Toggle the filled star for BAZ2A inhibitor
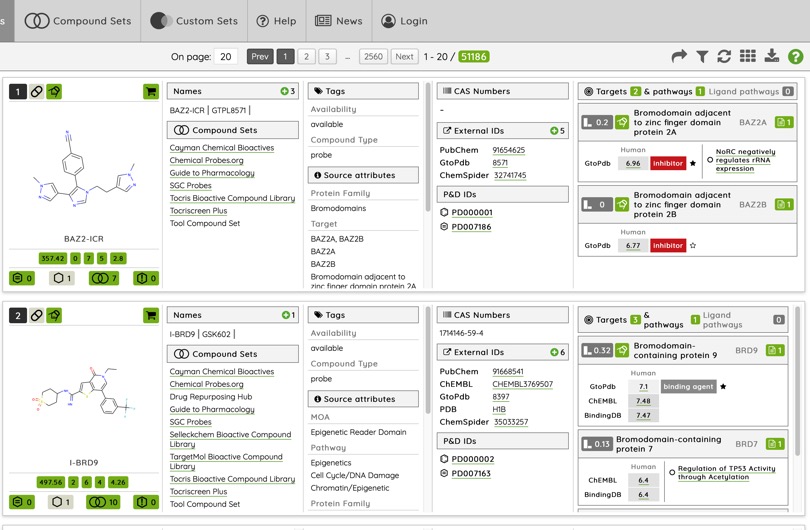Screen dimensions: 810x530 [x=693, y=163]
